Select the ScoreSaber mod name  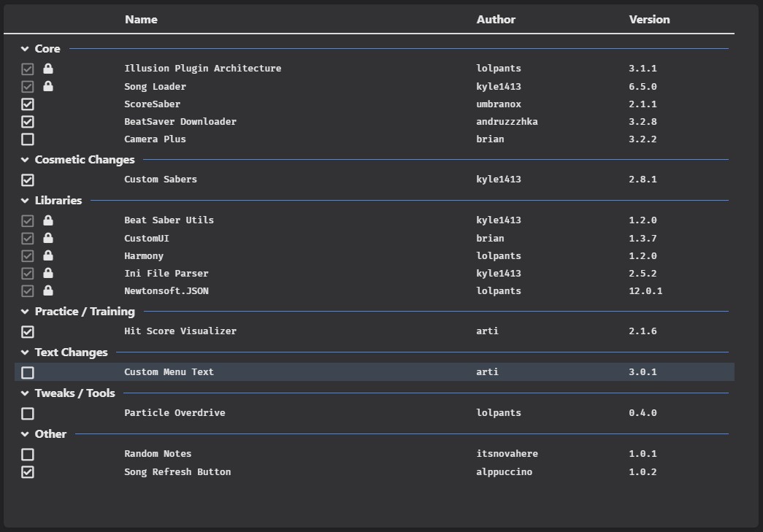point(153,104)
